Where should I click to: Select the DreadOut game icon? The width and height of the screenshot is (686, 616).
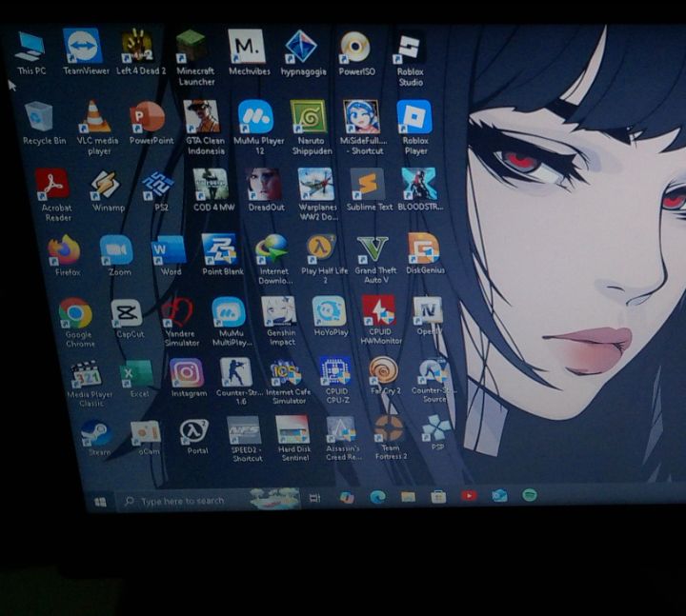[265, 190]
